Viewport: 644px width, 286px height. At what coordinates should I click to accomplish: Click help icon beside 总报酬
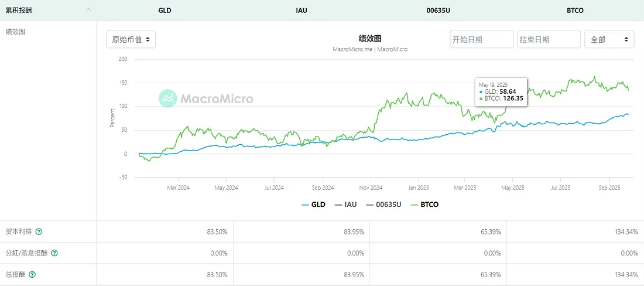(32, 274)
